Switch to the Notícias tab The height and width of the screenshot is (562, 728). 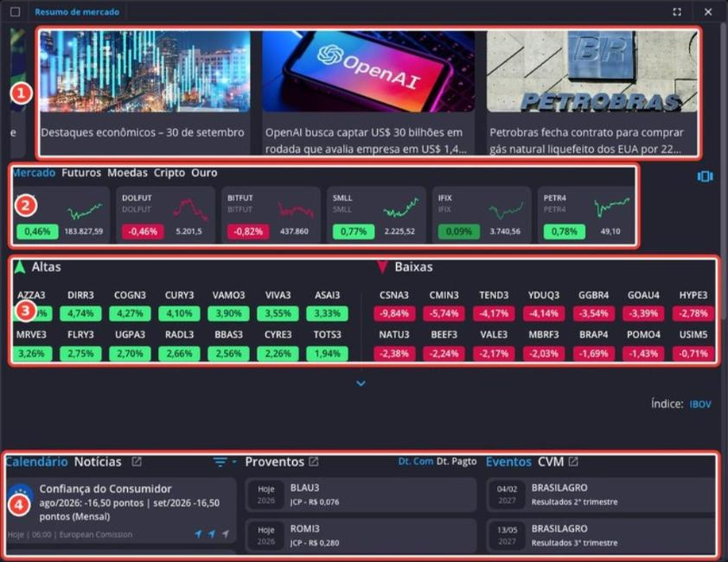click(x=98, y=462)
